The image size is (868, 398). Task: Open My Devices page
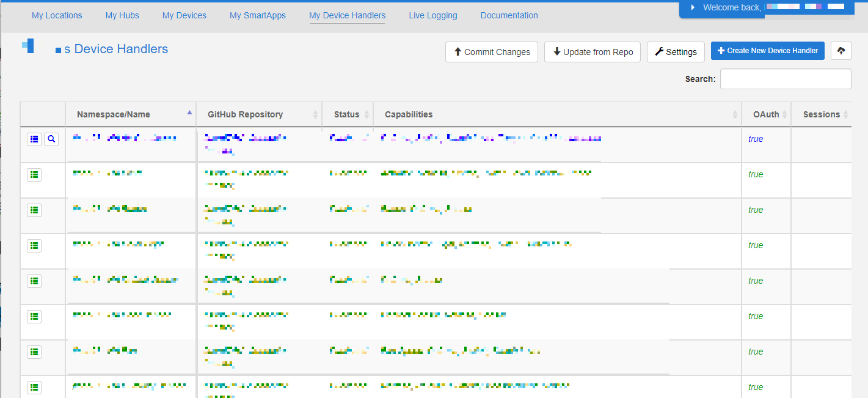(x=184, y=15)
